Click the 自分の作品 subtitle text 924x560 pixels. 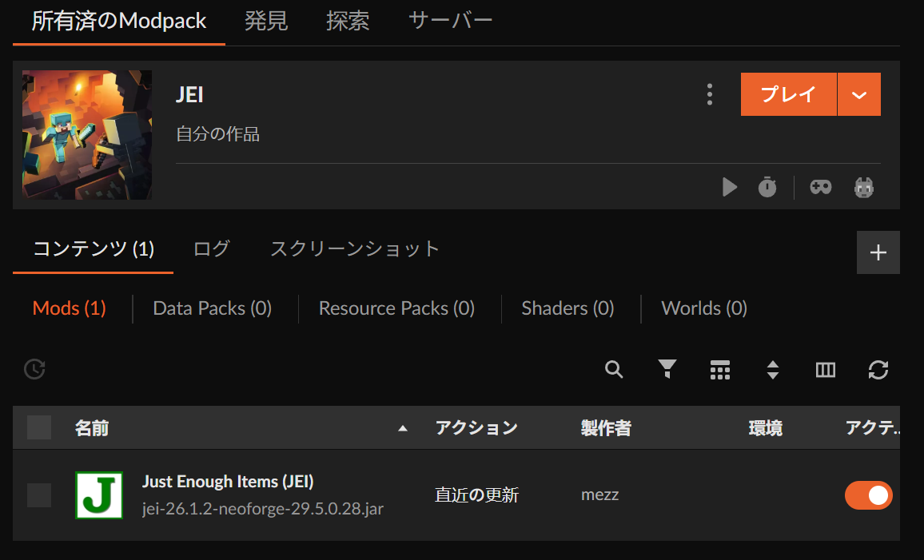coord(218,134)
